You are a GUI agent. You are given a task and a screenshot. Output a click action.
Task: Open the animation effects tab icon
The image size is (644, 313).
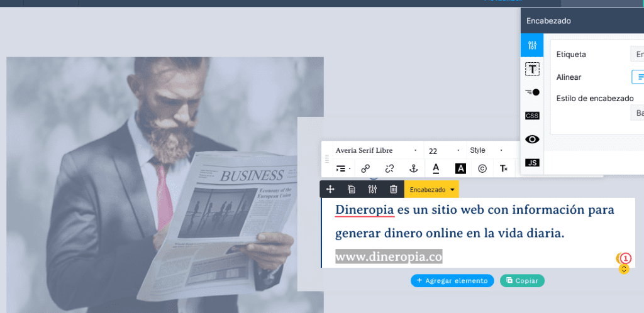click(532, 92)
